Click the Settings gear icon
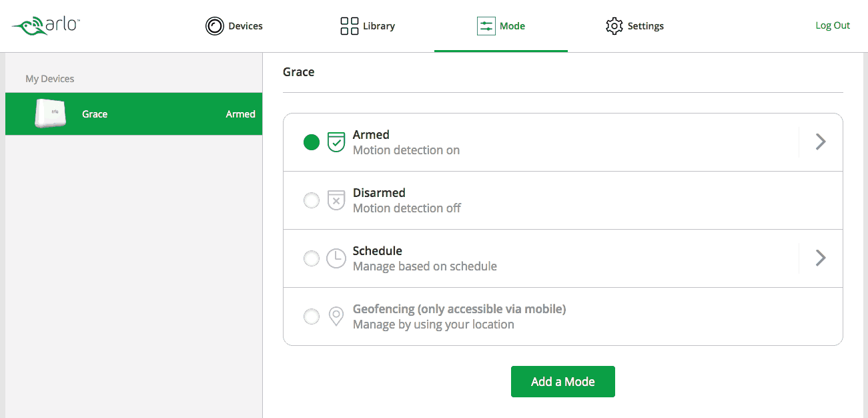 coord(614,26)
